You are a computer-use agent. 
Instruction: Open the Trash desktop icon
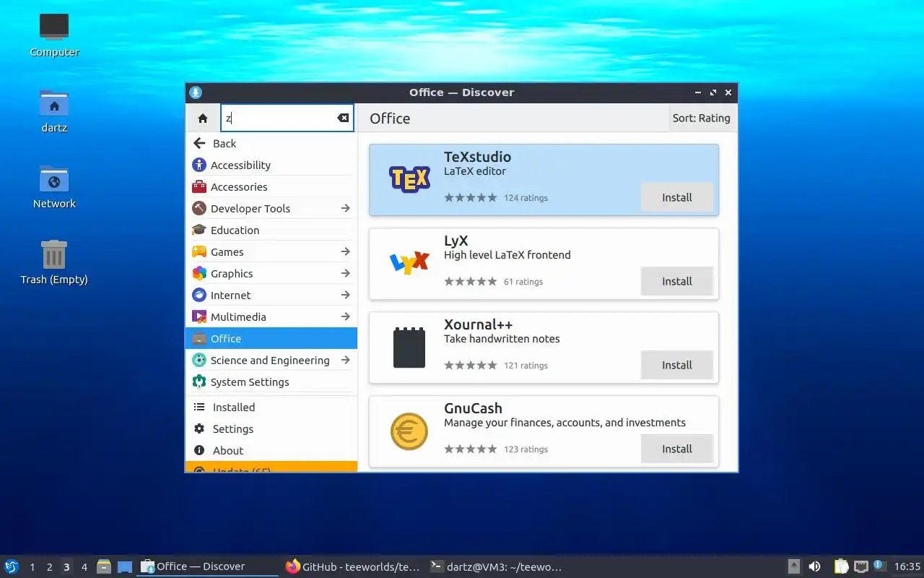pos(54,254)
